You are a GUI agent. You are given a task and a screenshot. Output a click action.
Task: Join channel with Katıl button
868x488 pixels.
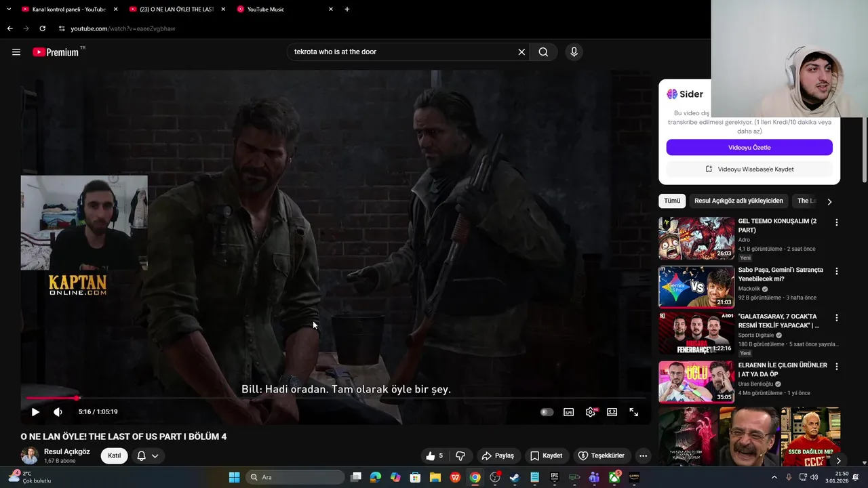pyautogui.click(x=114, y=455)
